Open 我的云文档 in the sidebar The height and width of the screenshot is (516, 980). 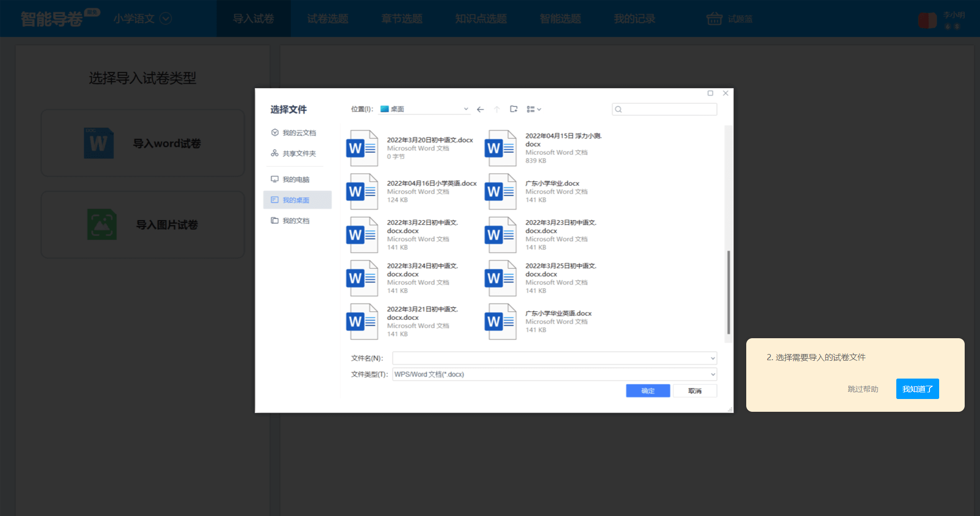tap(293, 133)
